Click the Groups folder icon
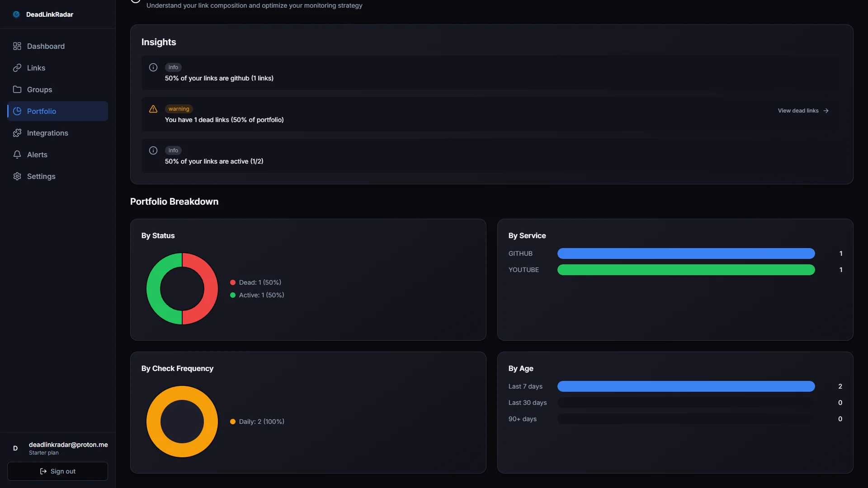The height and width of the screenshot is (488, 868). tap(17, 89)
